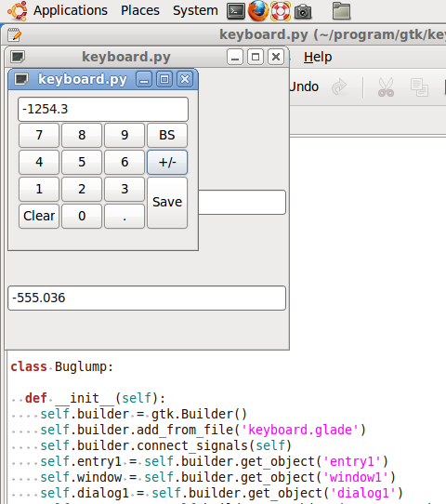Viewport: 446px width, 504px height.
Task: Click the gedit text editor window icon
Action: click(x=14, y=34)
